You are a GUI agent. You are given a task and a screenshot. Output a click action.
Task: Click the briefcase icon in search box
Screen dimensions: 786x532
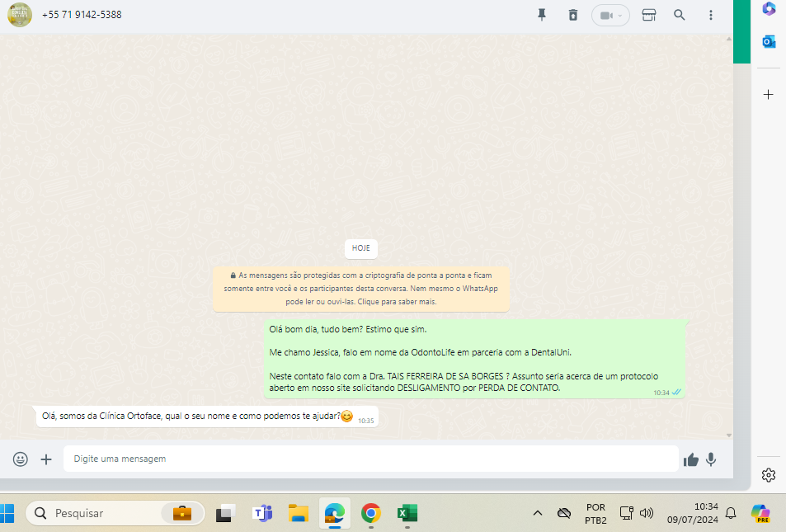pos(182,513)
